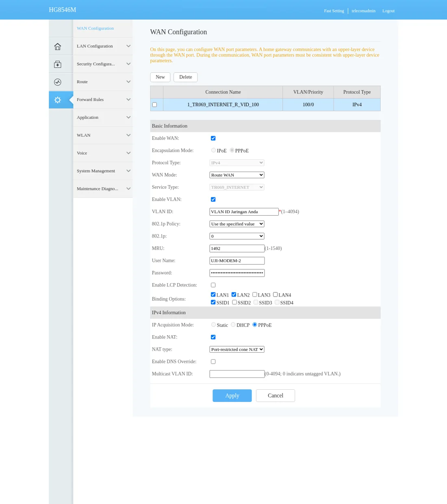
Task: Check the 1_TR069_INTERNET_R_VID_100 row checkbox
Action: (154, 105)
